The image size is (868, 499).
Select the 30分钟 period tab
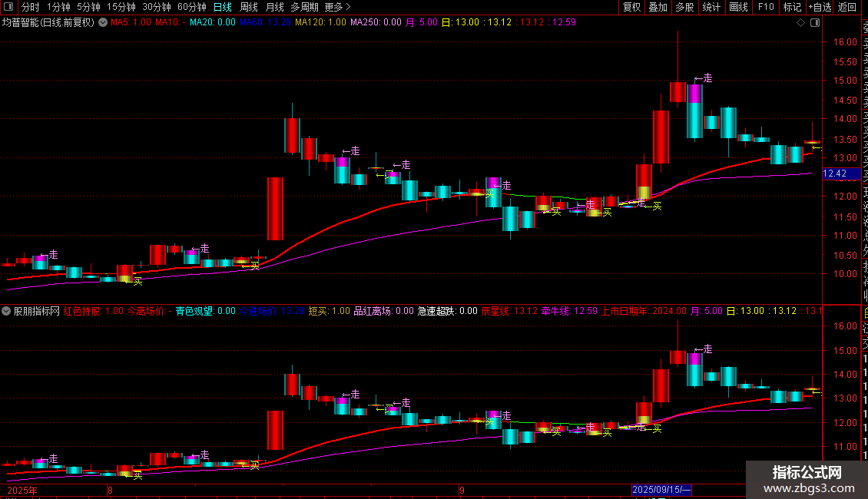click(157, 7)
